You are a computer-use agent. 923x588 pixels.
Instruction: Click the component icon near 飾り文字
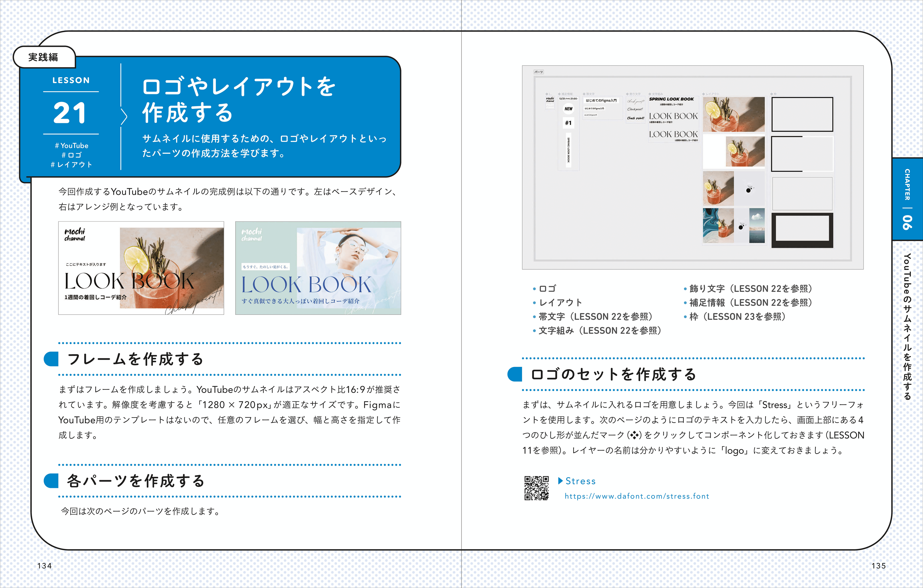point(627,93)
